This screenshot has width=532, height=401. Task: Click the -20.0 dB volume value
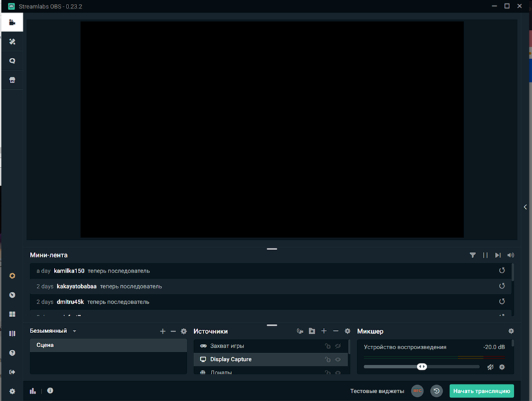pos(494,347)
